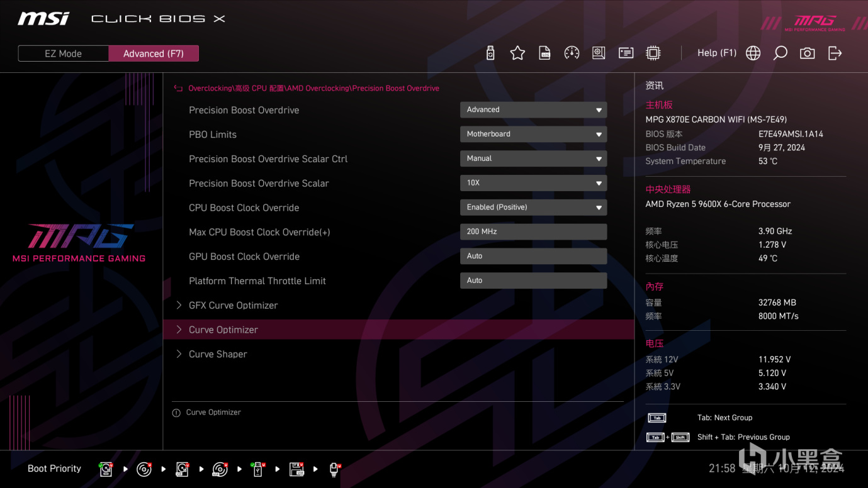
Task: Go to AMD Overclocking in the breadcrumb
Action: point(318,89)
